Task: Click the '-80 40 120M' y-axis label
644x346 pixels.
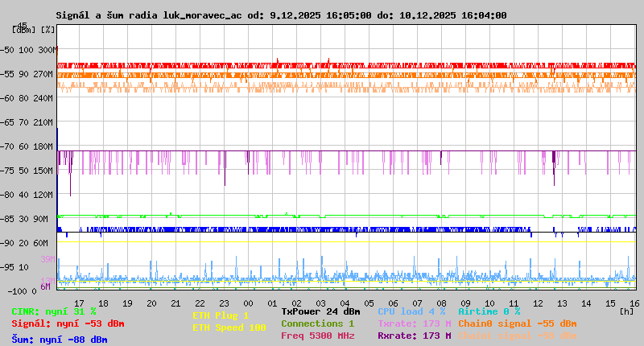Action: [x=27, y=195]
